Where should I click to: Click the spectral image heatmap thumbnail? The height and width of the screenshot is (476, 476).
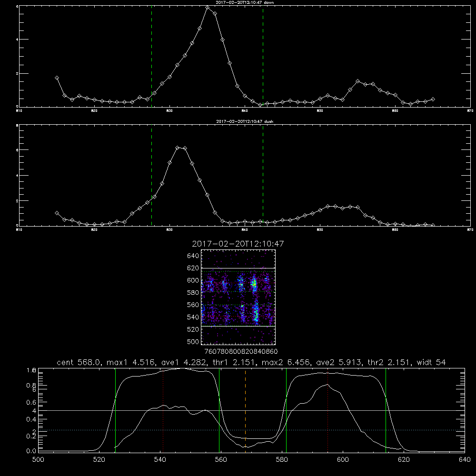(x=238, y=297)
